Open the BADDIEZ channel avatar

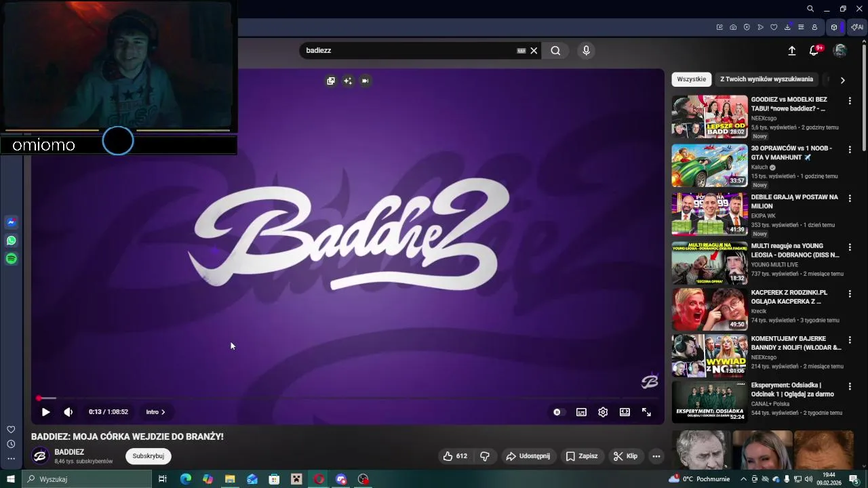[x=40, y=456]
